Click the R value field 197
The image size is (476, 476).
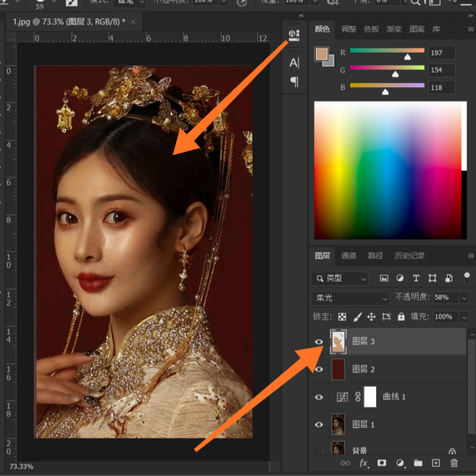point(442,53)
